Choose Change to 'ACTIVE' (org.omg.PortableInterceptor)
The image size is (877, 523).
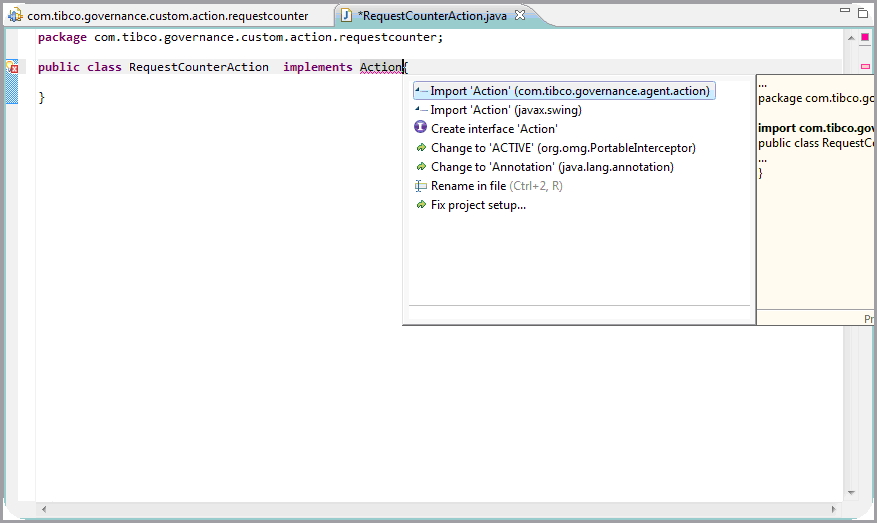563,148
